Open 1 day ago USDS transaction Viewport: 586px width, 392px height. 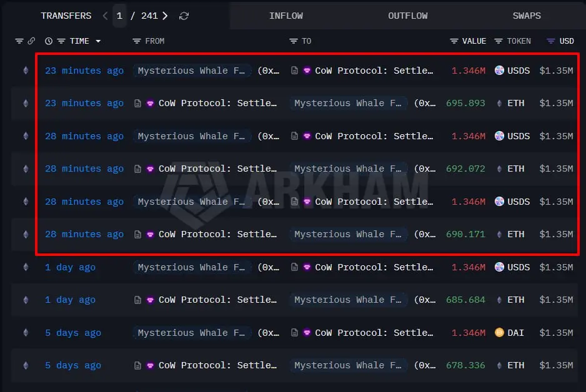coord(70,267)
